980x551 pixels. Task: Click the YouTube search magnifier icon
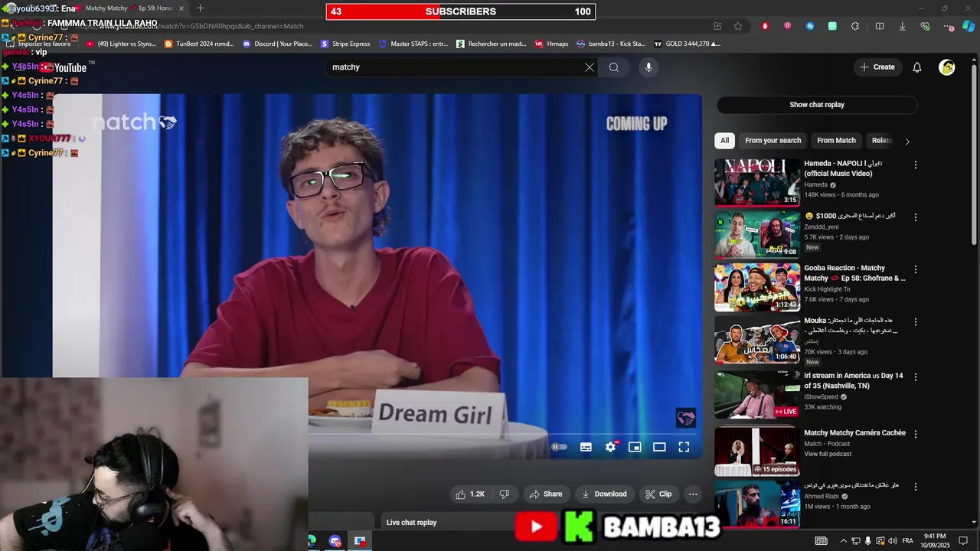614,67
